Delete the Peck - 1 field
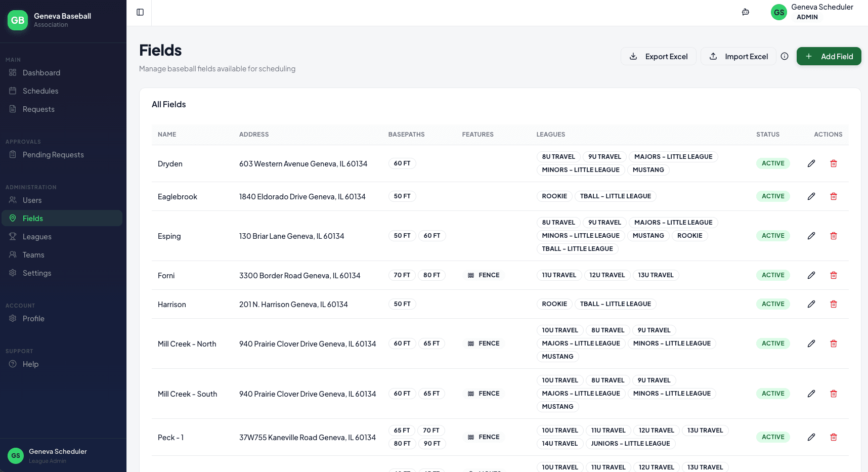 pos(834,437)
